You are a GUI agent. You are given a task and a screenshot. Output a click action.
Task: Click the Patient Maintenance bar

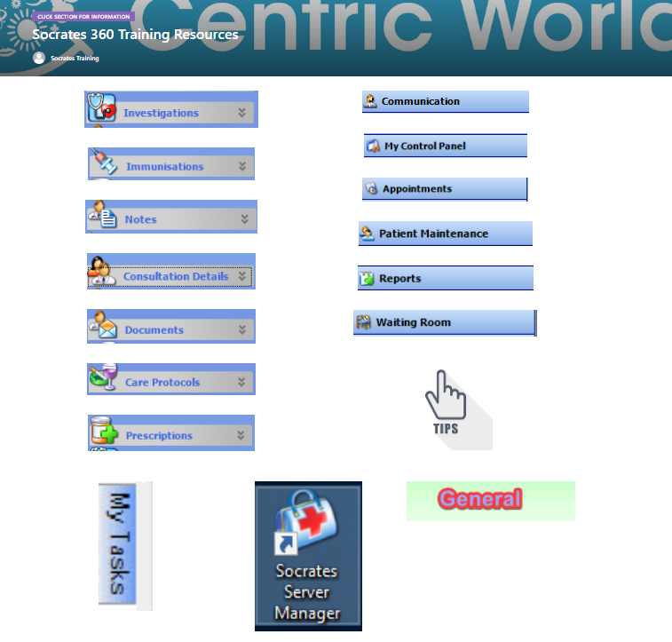[x=445, y=234]
